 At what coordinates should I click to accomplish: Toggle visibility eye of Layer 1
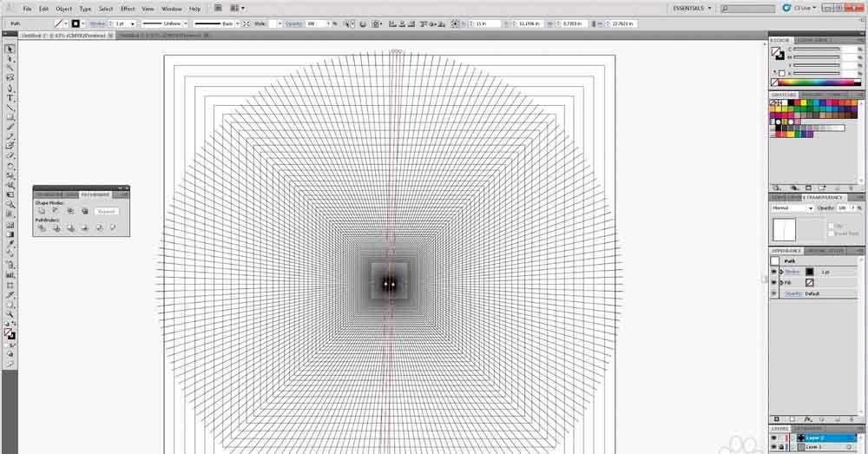tap(774, 447)
